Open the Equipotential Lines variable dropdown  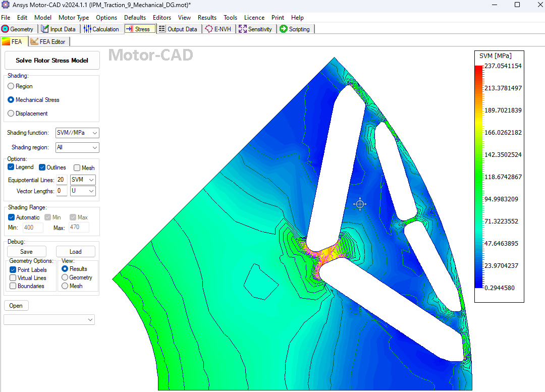point(82,180)
